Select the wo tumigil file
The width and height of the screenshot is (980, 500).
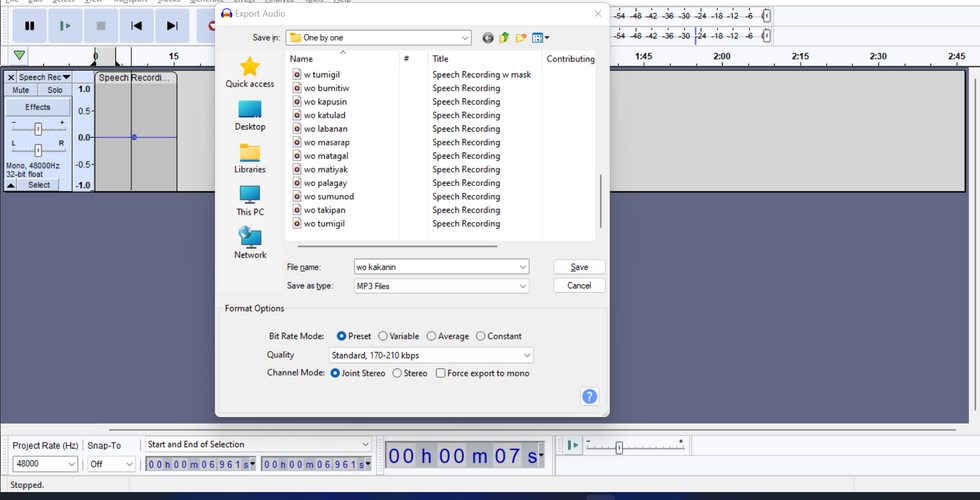[324, 224]
